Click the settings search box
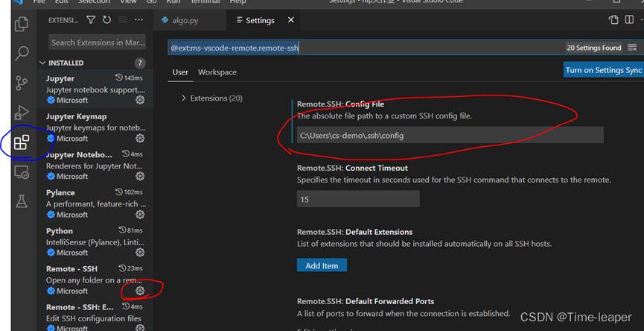The width and height of the screenshot is (644, 331). click(366, 48)
